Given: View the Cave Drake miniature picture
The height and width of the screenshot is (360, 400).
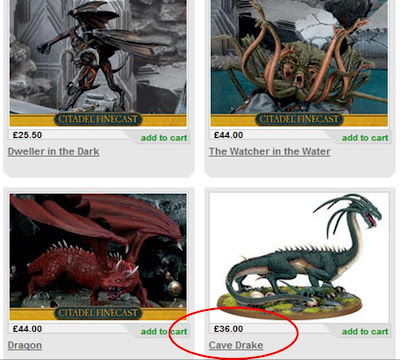Looking at the screenshot, I should click(299, 257).
